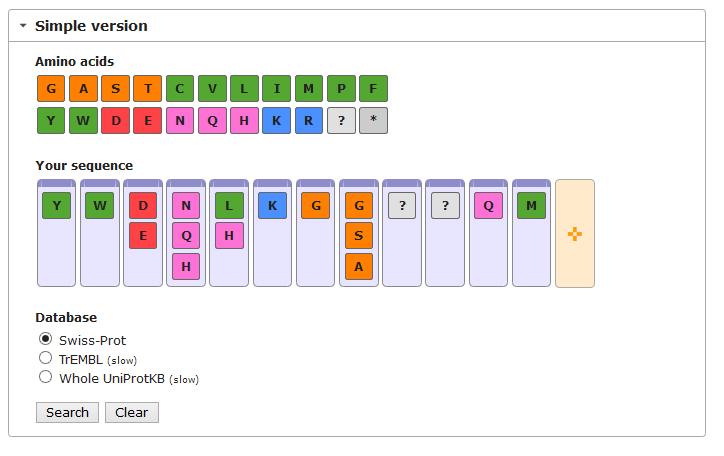
Task: Choose the asparagine N tile in palette
Action: point(180,121)
